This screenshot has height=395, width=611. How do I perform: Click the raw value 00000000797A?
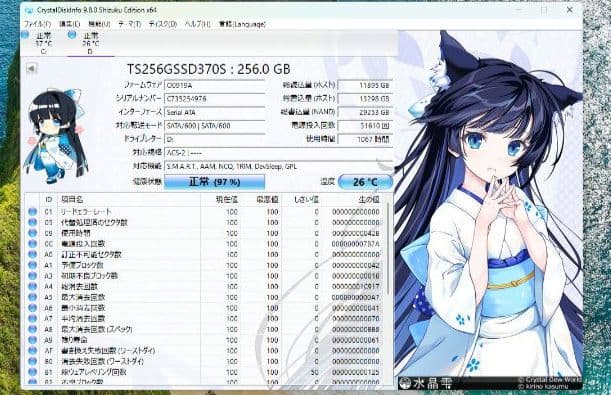pos(355,244)
